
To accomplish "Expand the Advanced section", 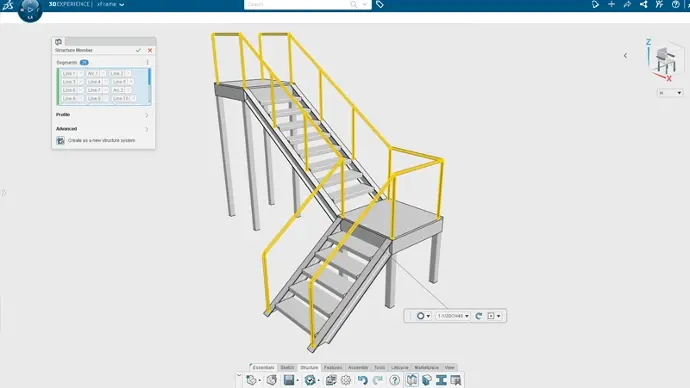I will (103, 129).
